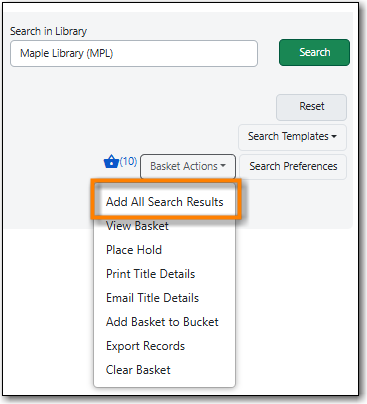Screen dimensions: 367x404
Task: Toggle the Basket Actions dropdown
Action: pos(188,166)
